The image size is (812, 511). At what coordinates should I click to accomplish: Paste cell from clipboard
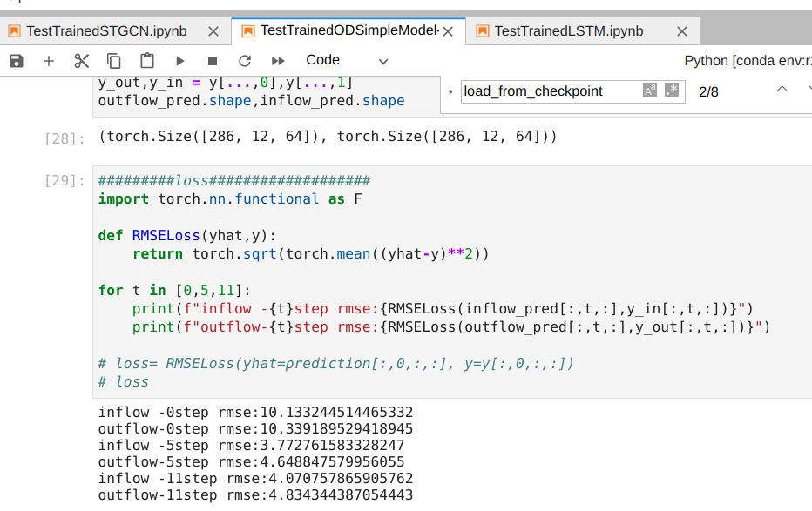coord(147,61)
